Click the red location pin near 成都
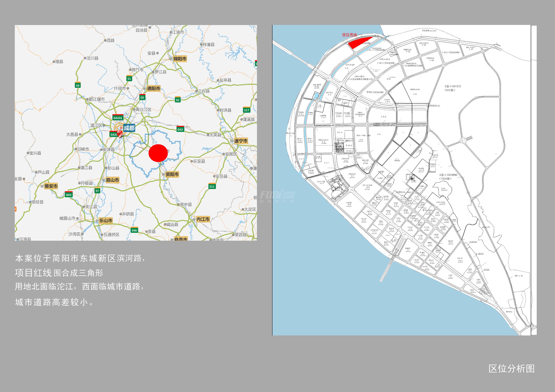The image size is (555, 392). 120,134
